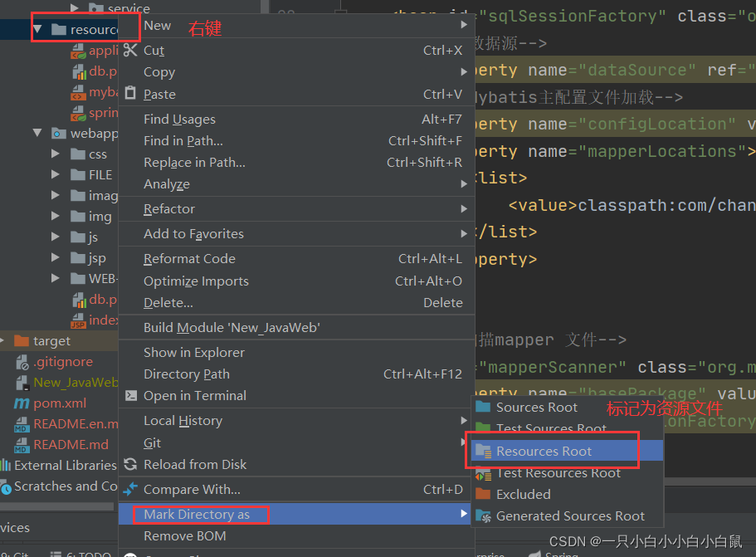Open the Git submenu

(x=296, y=442)
